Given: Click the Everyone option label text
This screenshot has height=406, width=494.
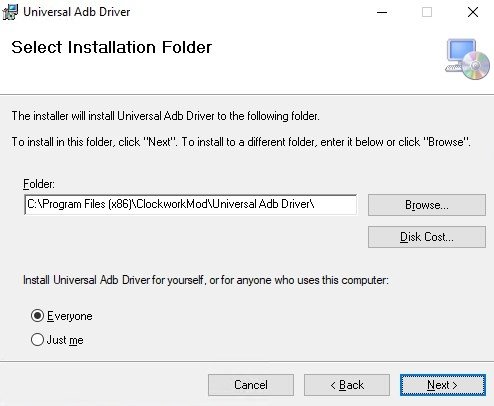Looking at the screenshot, I should (x=70, y=316).
